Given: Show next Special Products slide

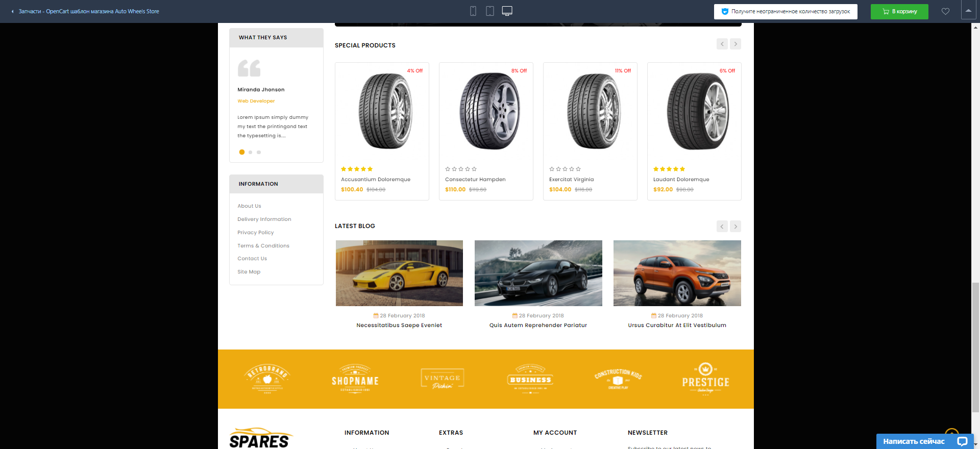Looking at the screenshot, I should (736, 44).
